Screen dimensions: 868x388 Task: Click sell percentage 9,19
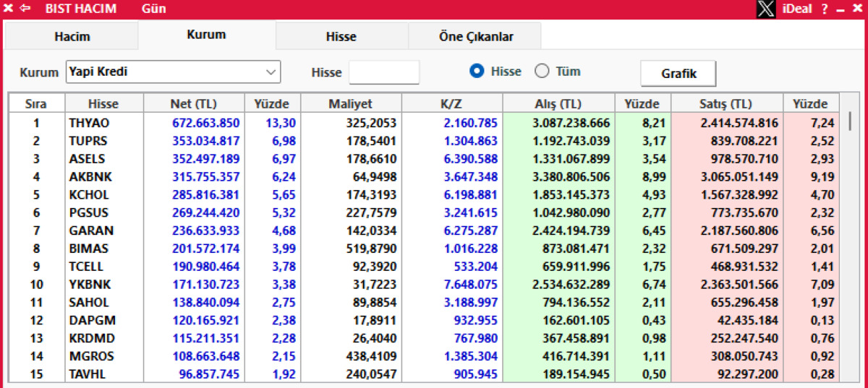822,176
